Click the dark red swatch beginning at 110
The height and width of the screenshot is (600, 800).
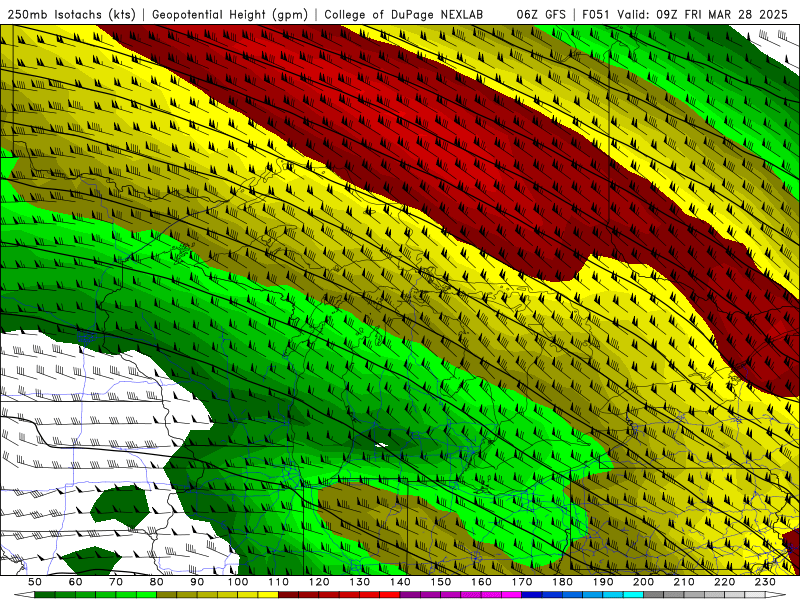pos(288,595)
